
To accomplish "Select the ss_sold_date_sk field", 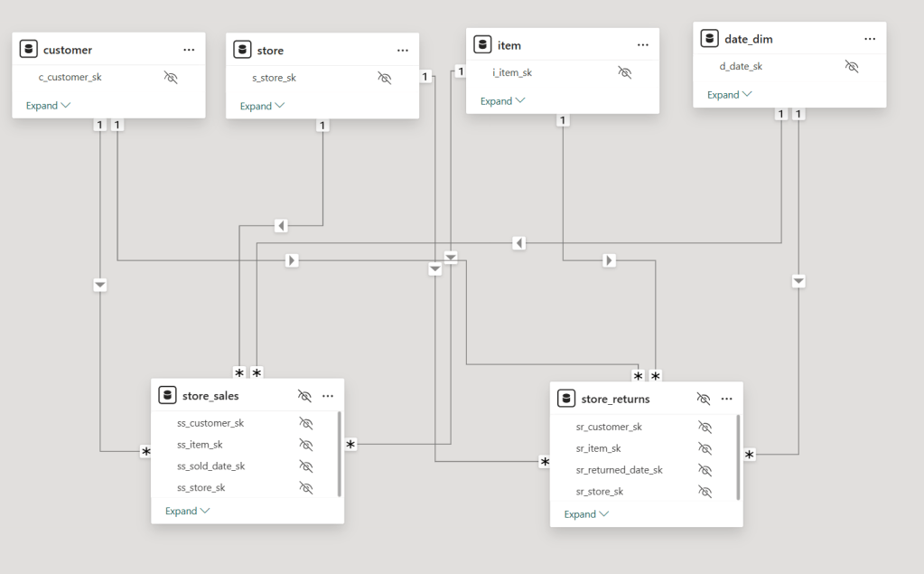I will [x=210, y=466].
